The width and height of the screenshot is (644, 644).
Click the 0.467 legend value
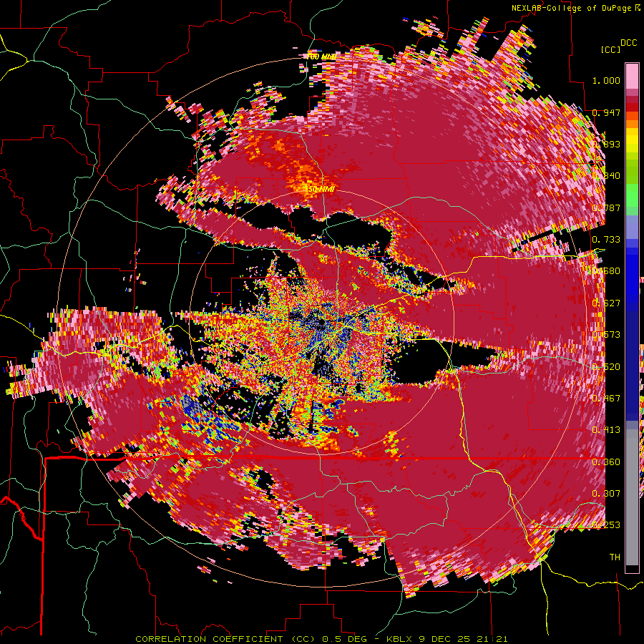(x=606, y=399)
